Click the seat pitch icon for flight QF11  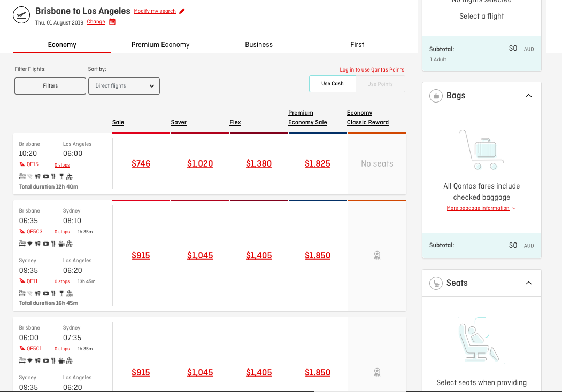pos(22,293)
